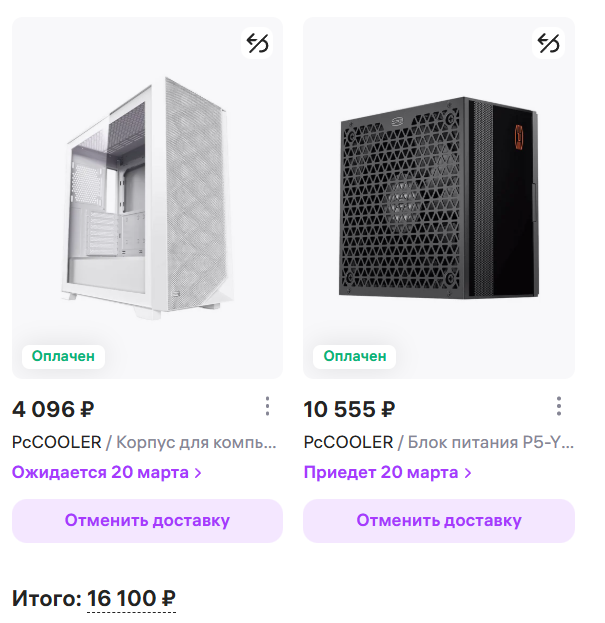Expand the chevron after Ожидается 20 марта
Viewport: 605px width, 623px height.
click(198, 473)
